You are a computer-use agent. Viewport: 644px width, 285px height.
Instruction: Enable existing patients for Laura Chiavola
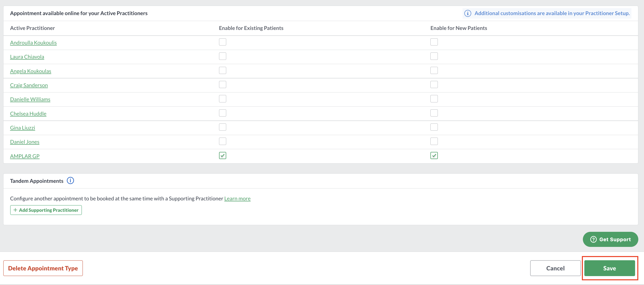point(223,56)
